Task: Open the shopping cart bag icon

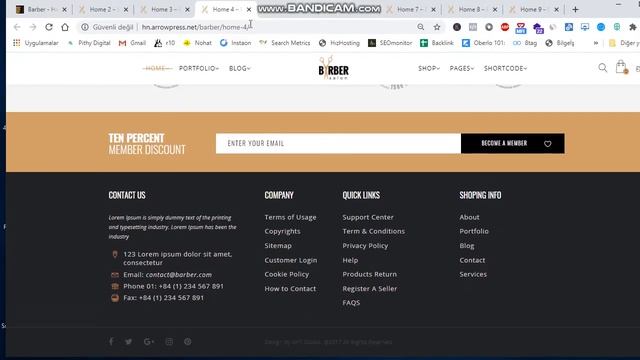Action: point(621,67)
